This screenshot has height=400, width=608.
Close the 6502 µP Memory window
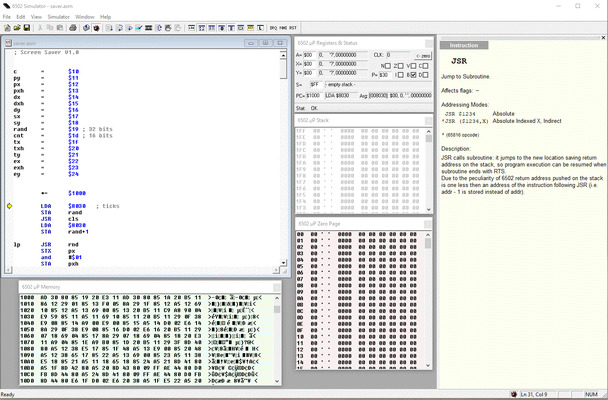tap(276, 287)
